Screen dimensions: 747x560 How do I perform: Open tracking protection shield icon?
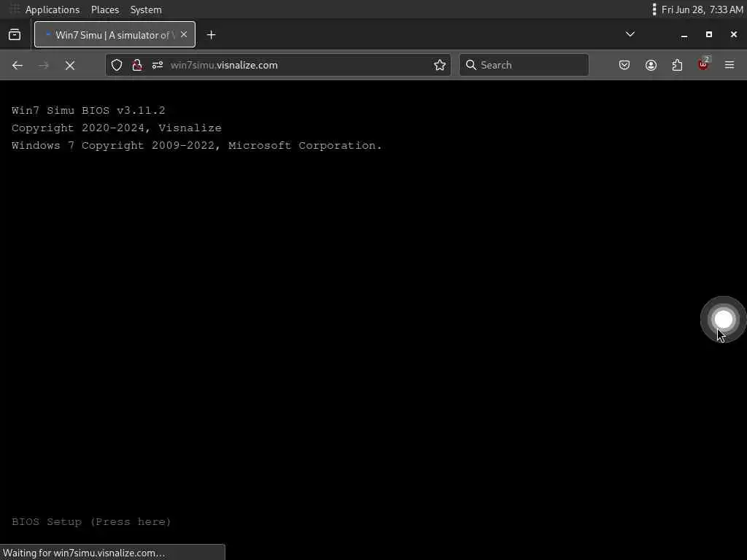117,65
